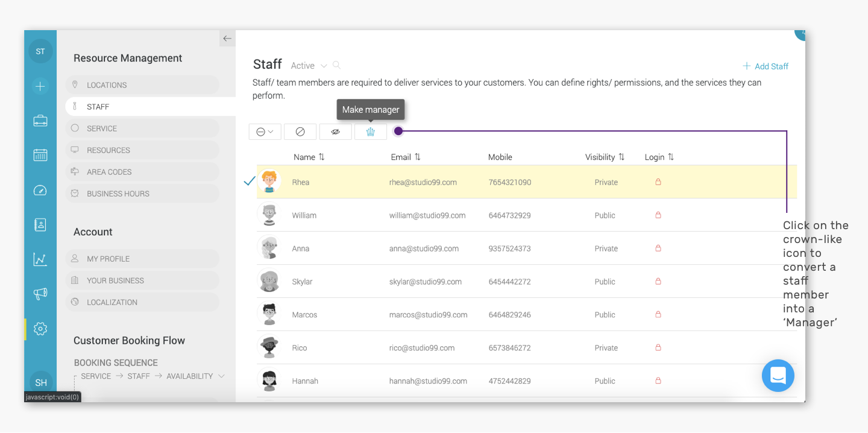Viewport: 868px width, 433px height.
Task: Open the contacts book icon
Action: [40, 225]
